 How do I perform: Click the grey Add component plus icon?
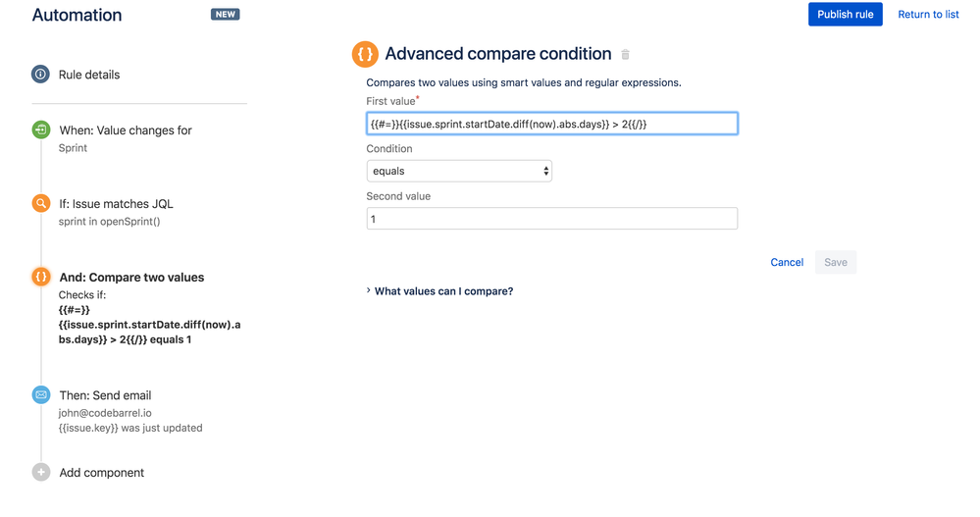pyautogui.click(x=40, y=473)
